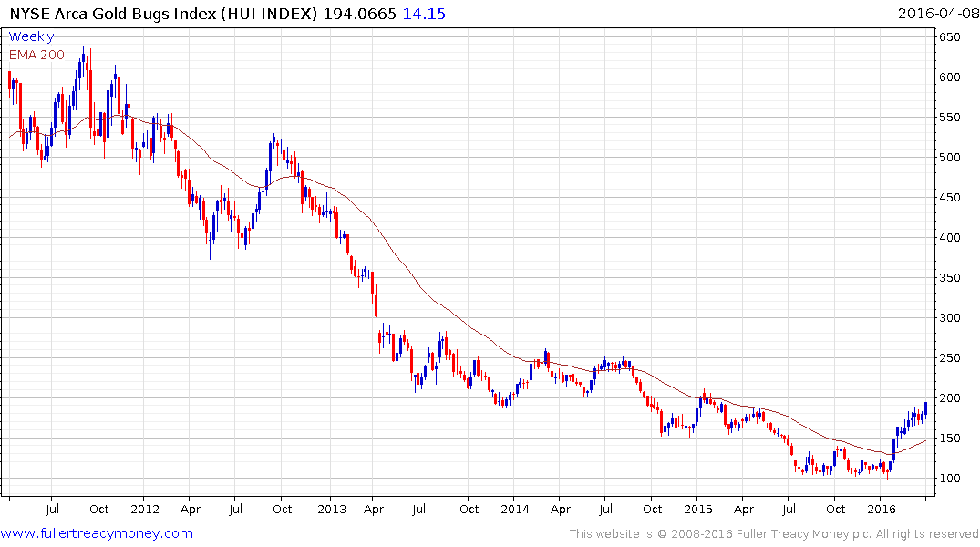Click the 2015 x-axis label
Image resolution: width=980 pixels, height=547 pixels.
698,509
